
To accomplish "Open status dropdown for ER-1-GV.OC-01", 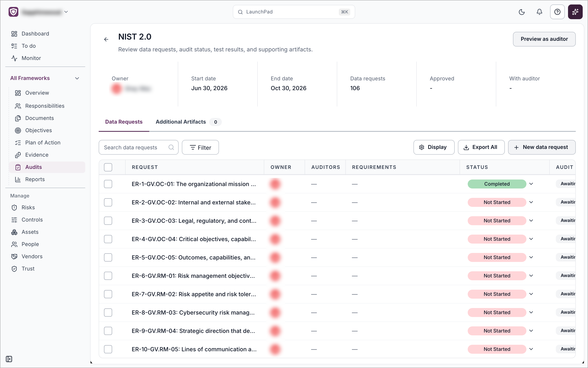I will [531, 184].
